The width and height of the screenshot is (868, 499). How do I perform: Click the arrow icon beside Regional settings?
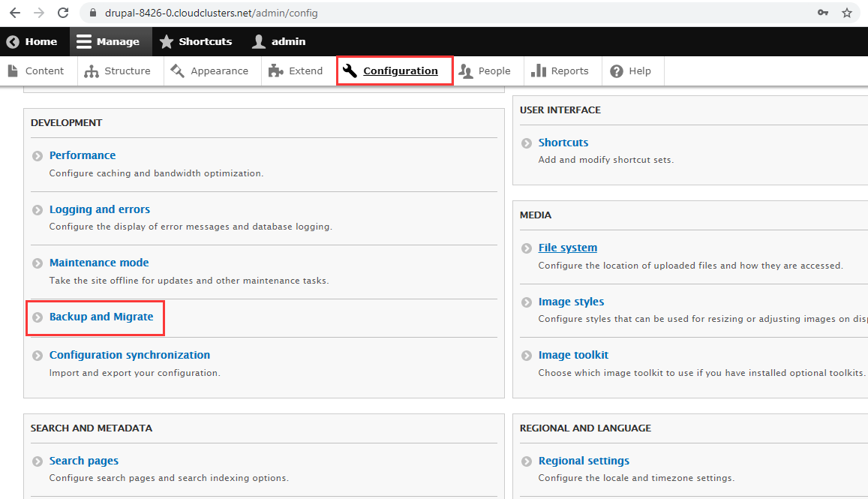tap(527, 461)
